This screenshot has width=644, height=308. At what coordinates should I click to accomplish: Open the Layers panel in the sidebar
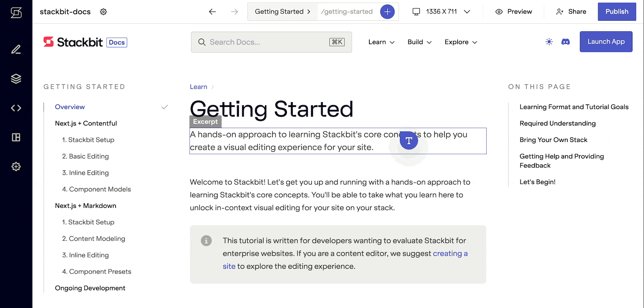(x=16, y=78)
